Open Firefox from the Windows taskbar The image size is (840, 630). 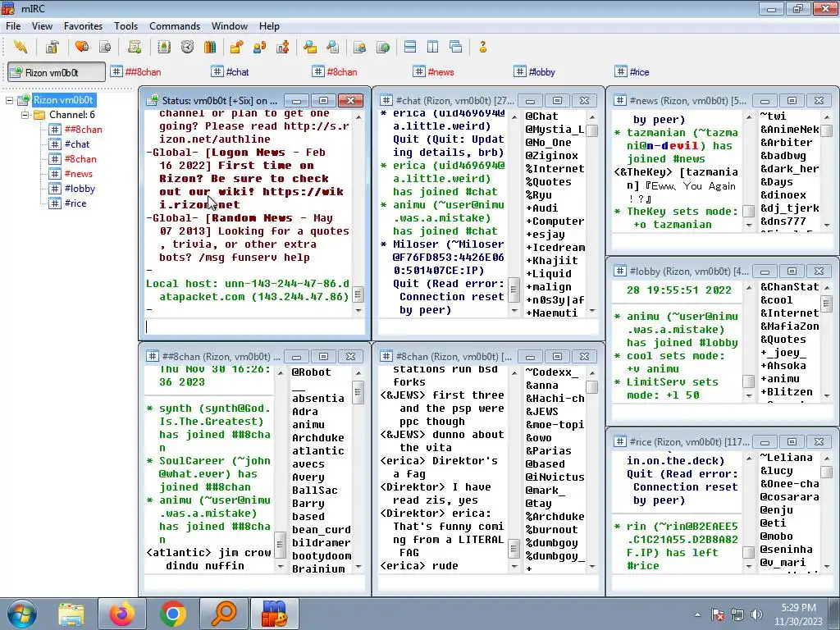[121, 614]
